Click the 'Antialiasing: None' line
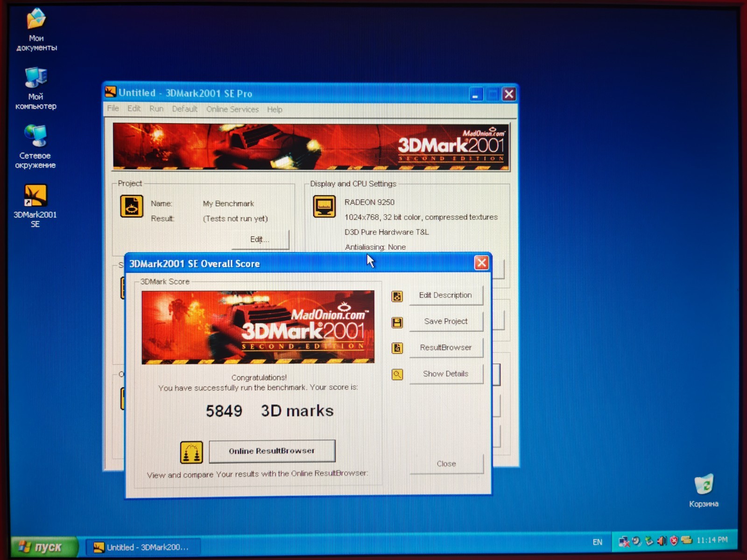 pos(375,247)
